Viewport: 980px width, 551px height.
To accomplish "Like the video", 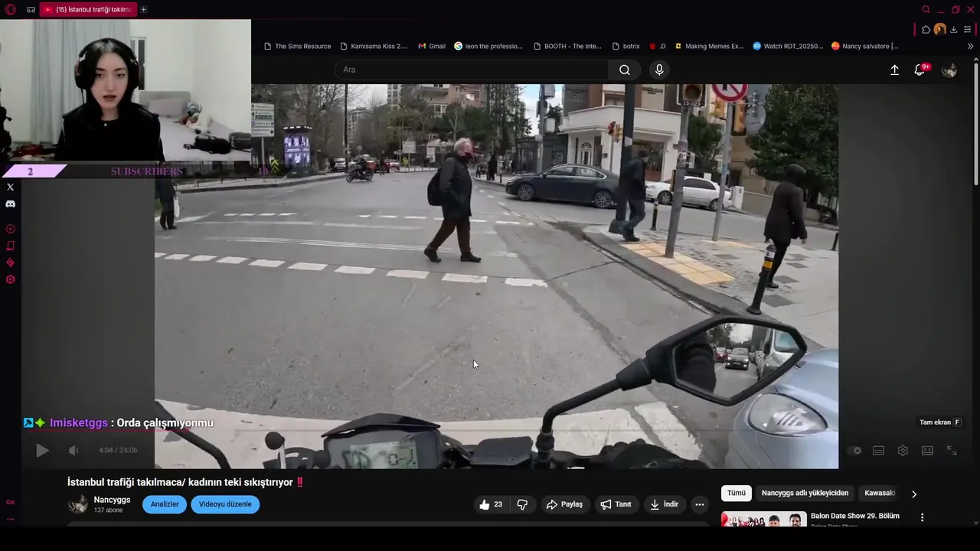I will (x=491, y=504).
